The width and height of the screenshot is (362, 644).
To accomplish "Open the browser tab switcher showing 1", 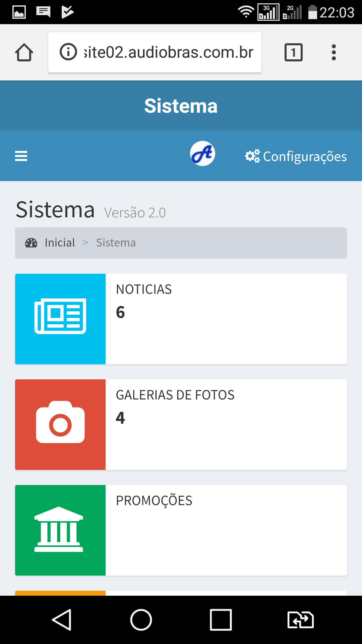I will pos(294,52).
